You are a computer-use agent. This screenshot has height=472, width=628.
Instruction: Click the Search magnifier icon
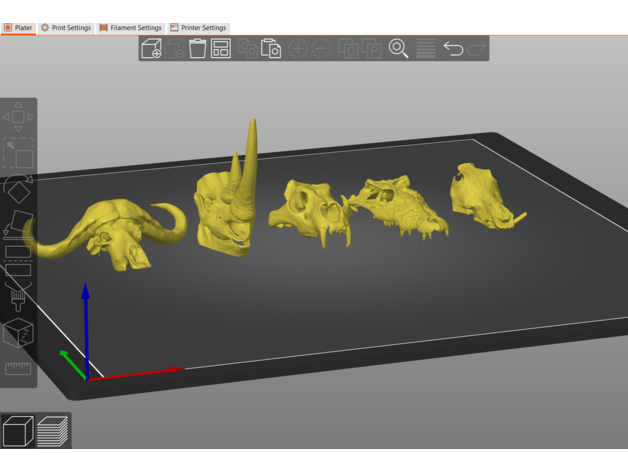tap(398, 49)
